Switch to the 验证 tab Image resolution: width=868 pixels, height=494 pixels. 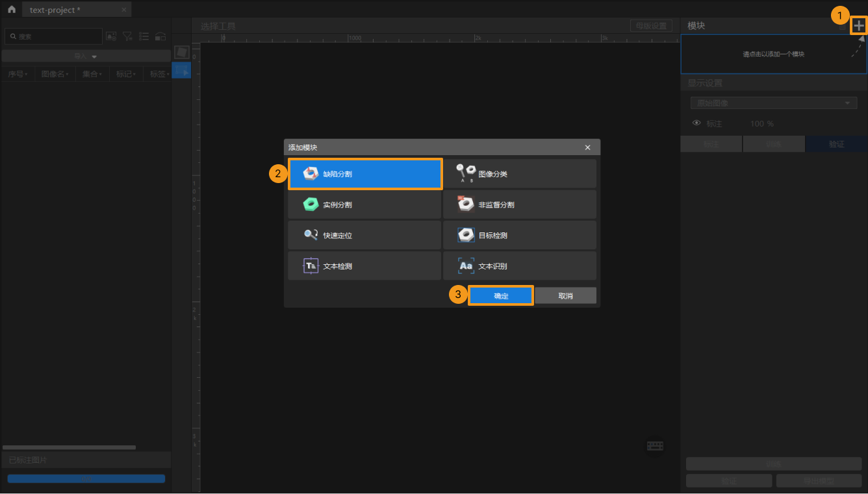click(836, 144)
